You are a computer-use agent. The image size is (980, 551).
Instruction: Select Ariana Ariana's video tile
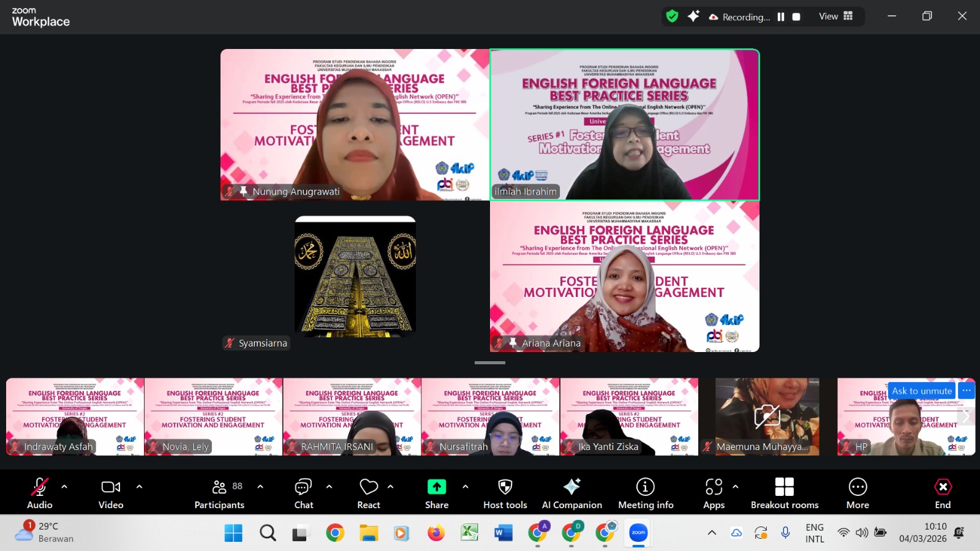pyautogui.click(x=624, y=277)
